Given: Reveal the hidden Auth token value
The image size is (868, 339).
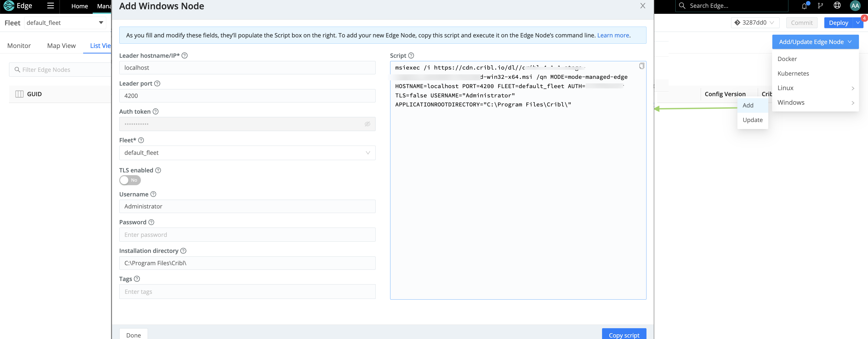Looking at the screenshot, I should [x=367, y=124].
